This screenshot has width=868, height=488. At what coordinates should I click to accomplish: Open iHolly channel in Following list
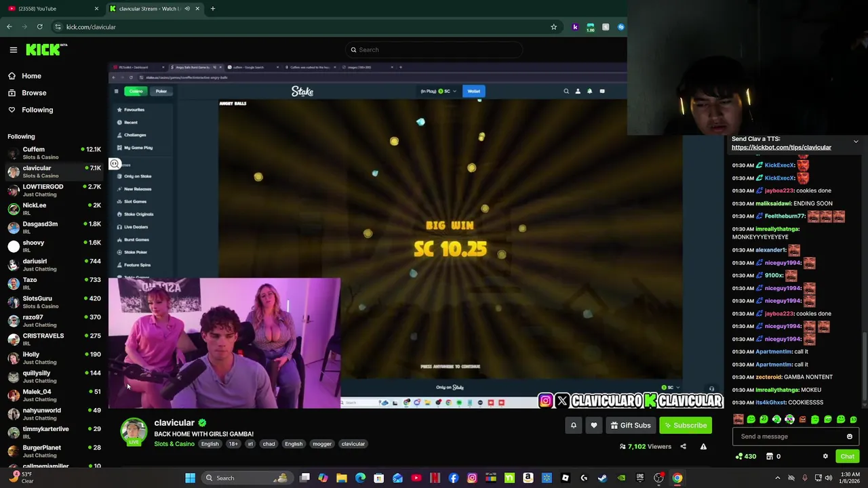(x=54, y=358)
